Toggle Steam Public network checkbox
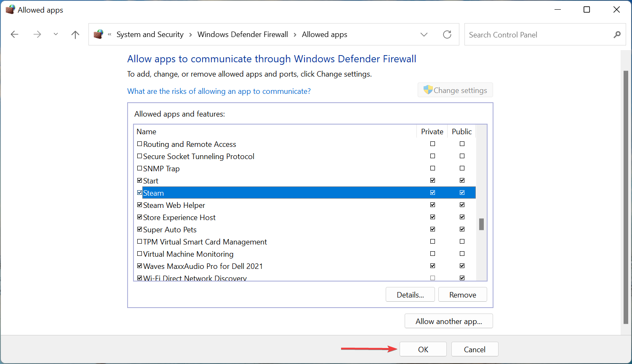 tap(462, 193)
